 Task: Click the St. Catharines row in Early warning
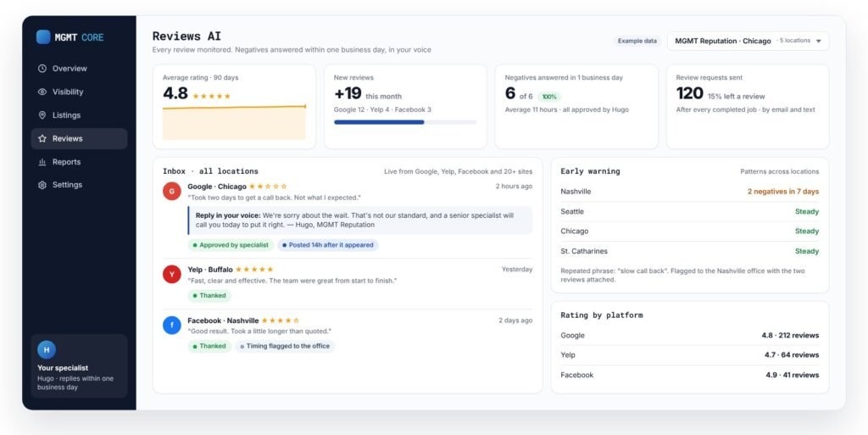pos(690,251)
